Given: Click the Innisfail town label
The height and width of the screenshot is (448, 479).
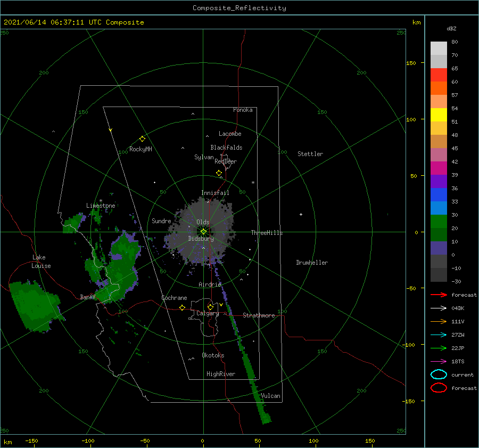Looking at the screenshot, I should 215,193.
